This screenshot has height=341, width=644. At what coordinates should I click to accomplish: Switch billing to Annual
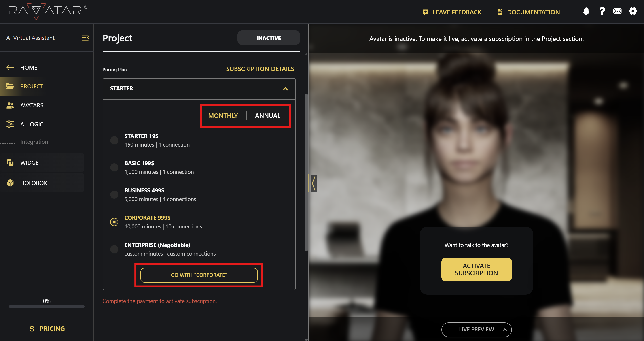coord(267,116)
